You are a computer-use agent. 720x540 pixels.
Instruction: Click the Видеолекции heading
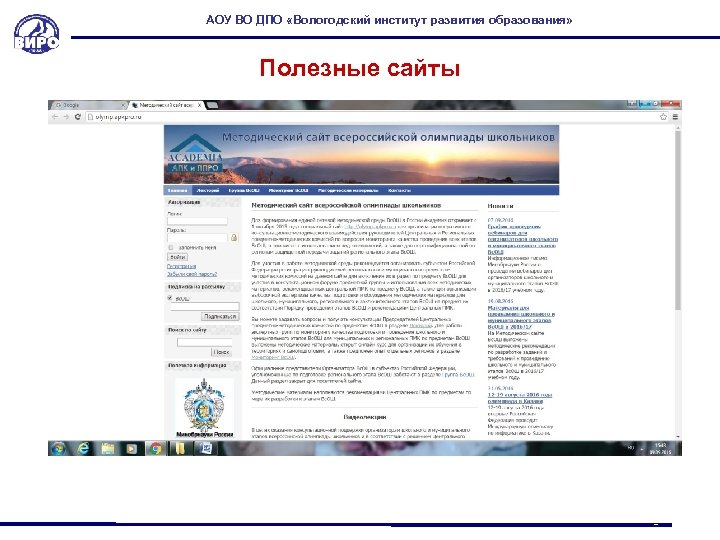click(365, 417)
